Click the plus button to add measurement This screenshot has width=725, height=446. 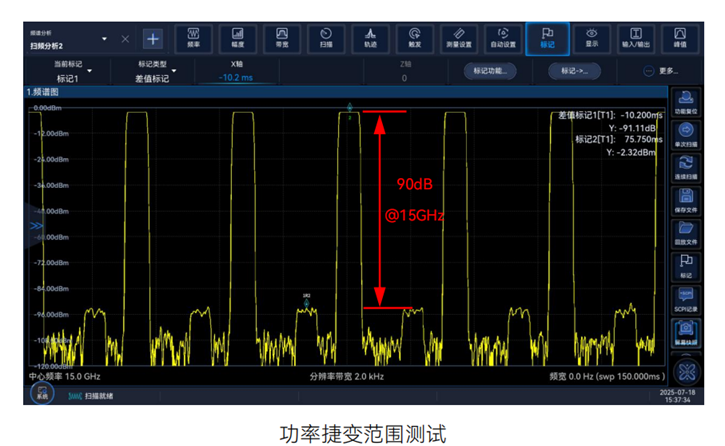(x=152, y=39)
